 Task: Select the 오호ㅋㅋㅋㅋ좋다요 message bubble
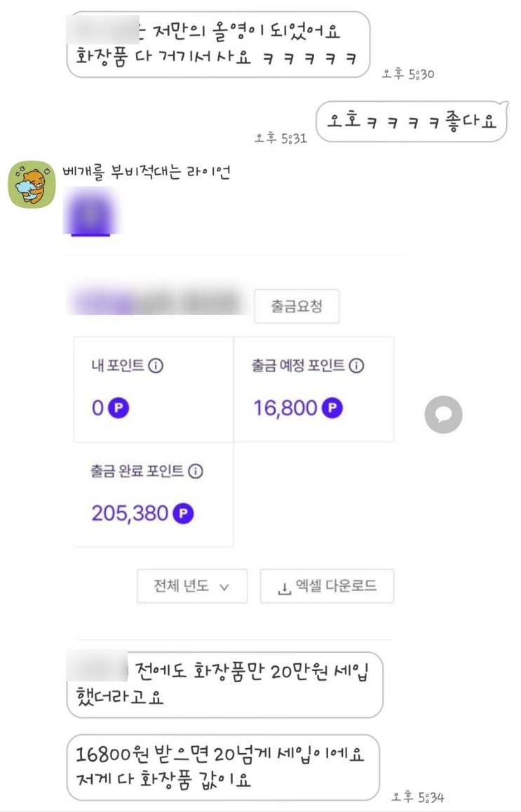tap(411, 121)
